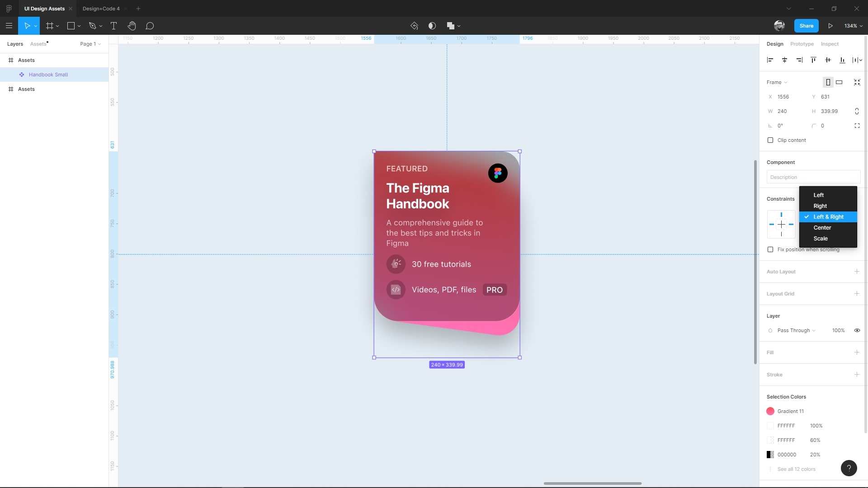Image resolution: width=868 pixels, height=488 pixels.
Task: Enable Fix position when scrolling
Action: point(770,249)
